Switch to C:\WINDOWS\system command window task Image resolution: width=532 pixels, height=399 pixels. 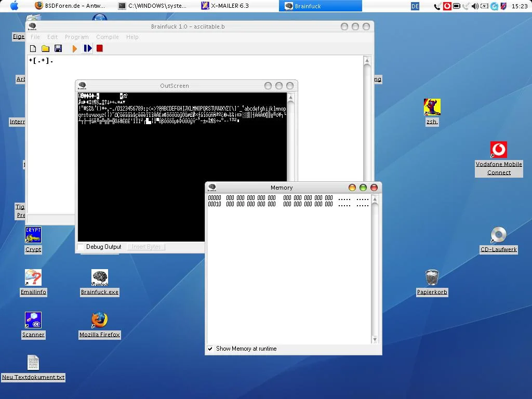(152, 6)
